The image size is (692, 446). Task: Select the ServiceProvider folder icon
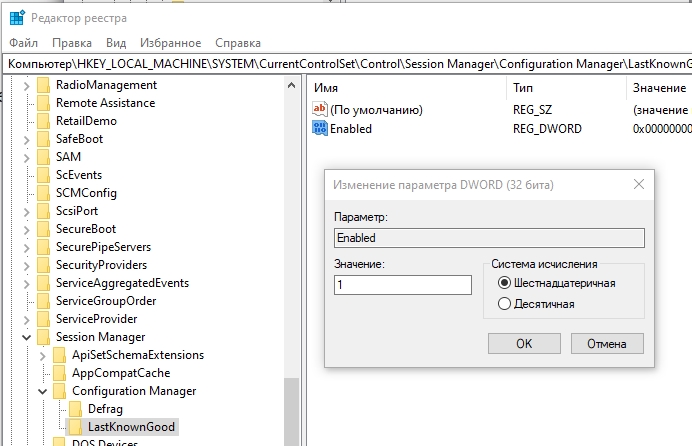coord(43,319)
